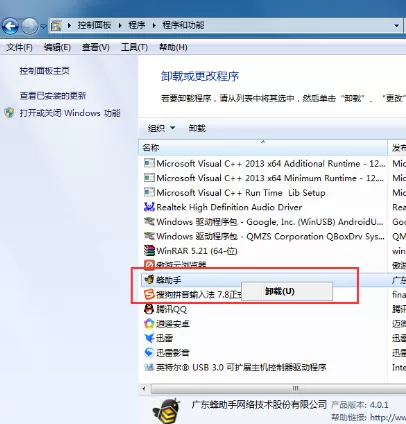This screenshot has height=424, width=406.
Task: Open the 帮助(H) menu
Action: (x=173, y=47)
